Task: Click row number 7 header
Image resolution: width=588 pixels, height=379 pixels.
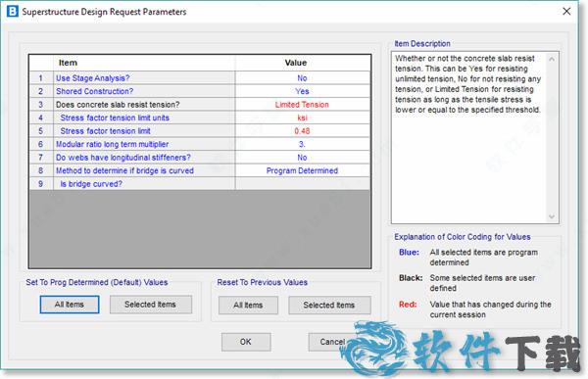Action: point(41,157)
